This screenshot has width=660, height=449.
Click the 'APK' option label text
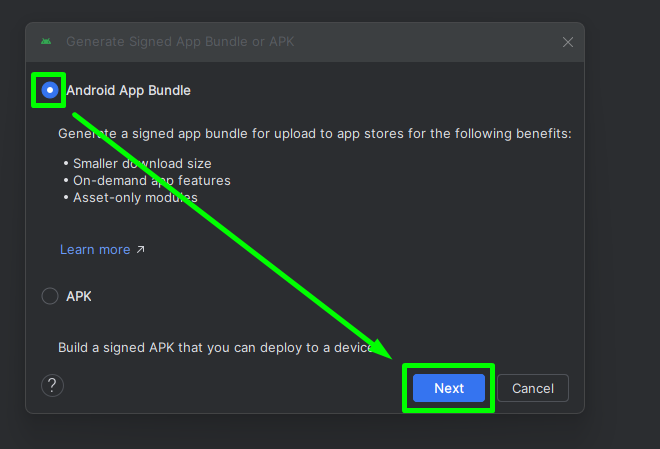[79, 296]
